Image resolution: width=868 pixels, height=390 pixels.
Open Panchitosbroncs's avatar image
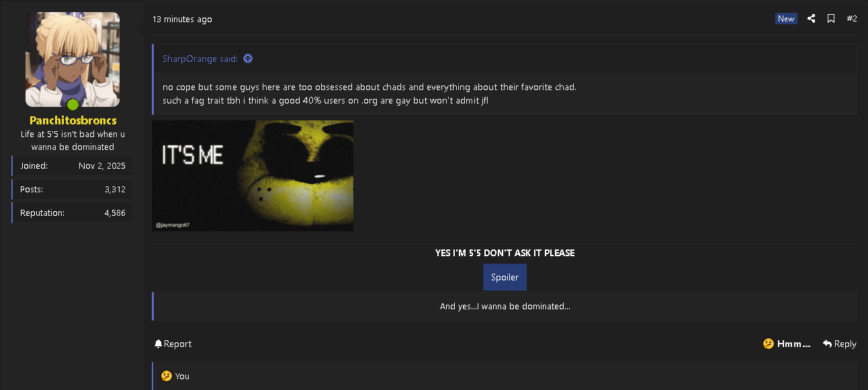73,59
